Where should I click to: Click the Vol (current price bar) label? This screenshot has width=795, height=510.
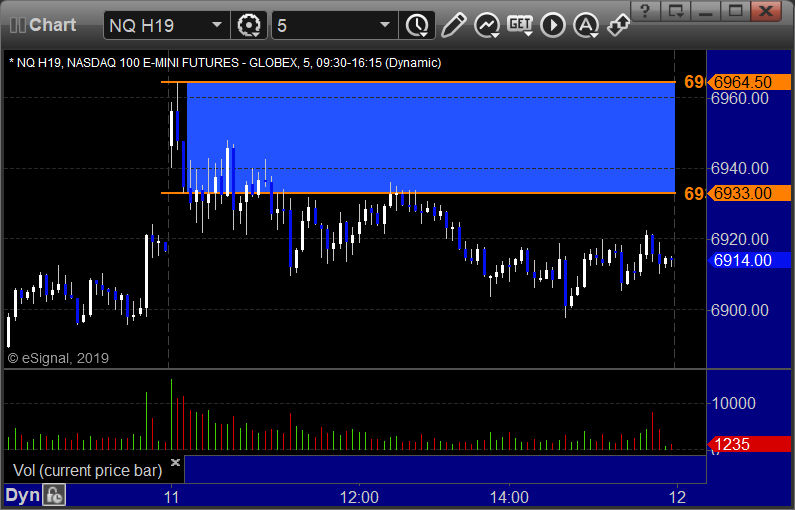pos(87,470)
